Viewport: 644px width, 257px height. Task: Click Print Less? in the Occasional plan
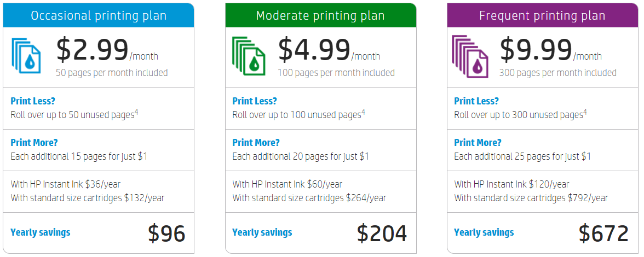tap(33, 101)
